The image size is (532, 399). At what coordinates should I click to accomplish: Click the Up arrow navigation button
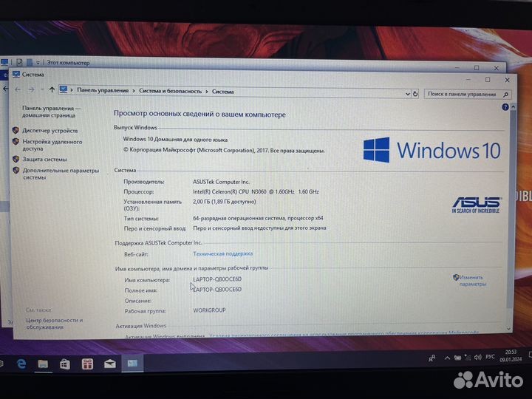52,89
